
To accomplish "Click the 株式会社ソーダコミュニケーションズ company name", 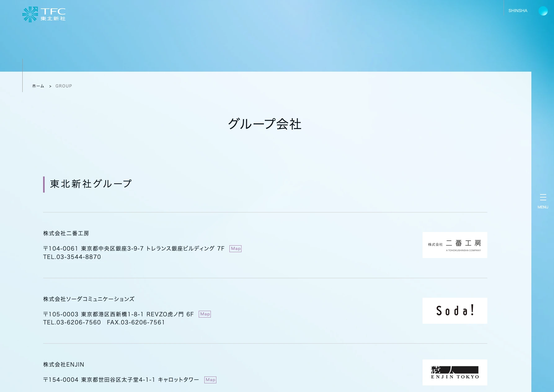I will [89, 299].
